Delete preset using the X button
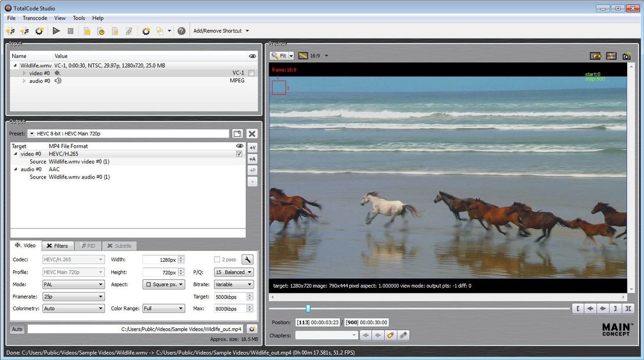The width and height of the screenshot is (644, 360). pos(252,133)
